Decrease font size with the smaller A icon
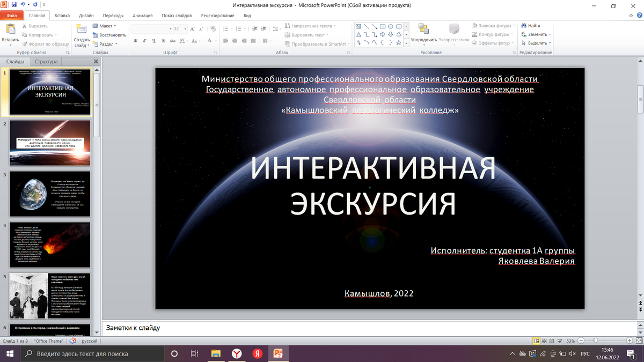644x362 pixels. click(200, 29)
